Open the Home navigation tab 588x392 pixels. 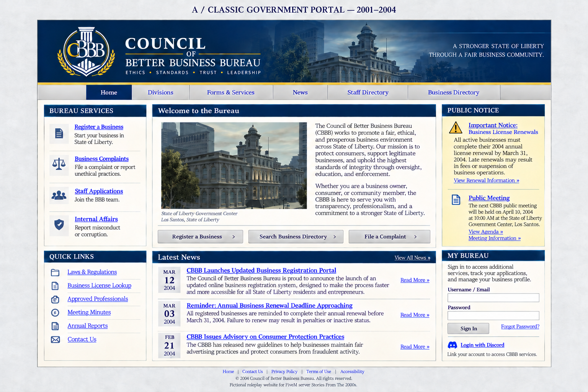click(109, 92)
